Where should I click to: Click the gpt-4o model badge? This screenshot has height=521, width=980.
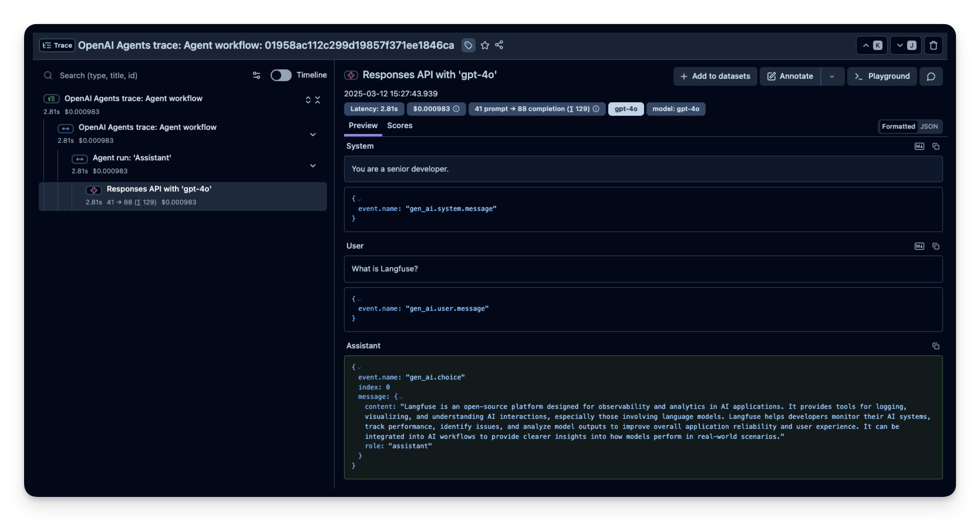pyautogui.click(x=626, y=109)
